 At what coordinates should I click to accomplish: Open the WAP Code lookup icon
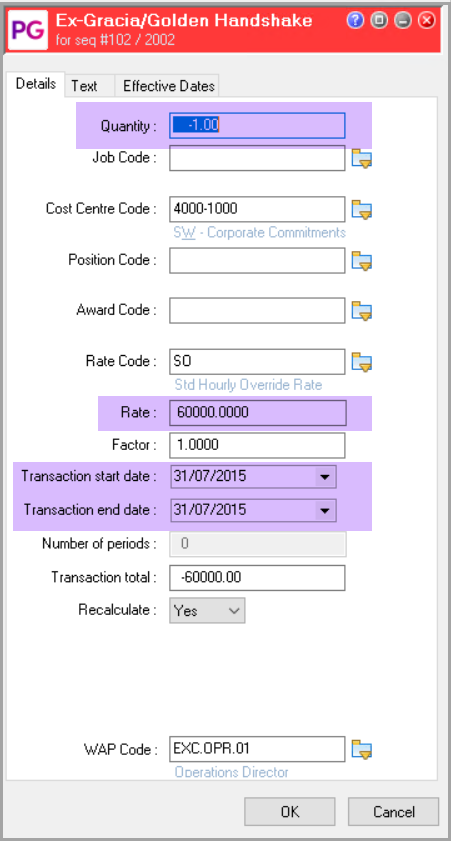(361, 749)
